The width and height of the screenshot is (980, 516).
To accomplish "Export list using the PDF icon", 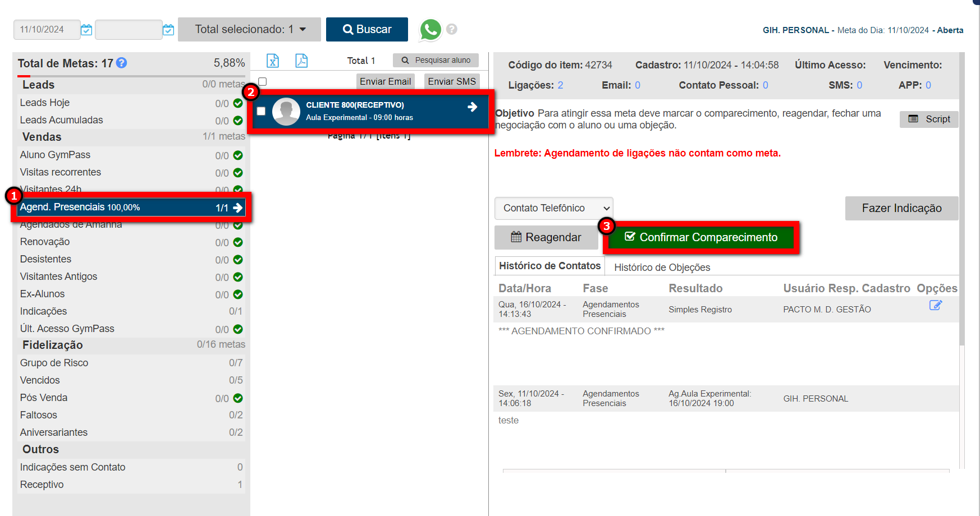I will (301, 61).
